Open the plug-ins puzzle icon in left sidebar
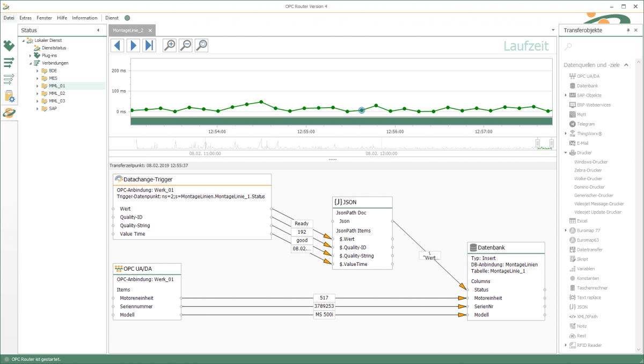Screen dimensions: 644x364 coord(9,46)
